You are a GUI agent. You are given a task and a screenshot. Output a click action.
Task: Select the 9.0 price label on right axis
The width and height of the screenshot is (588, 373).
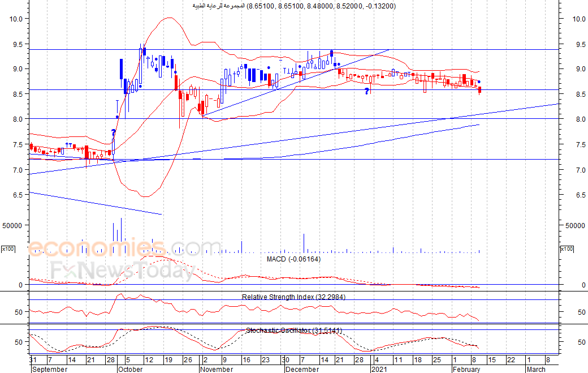point(580,68)
